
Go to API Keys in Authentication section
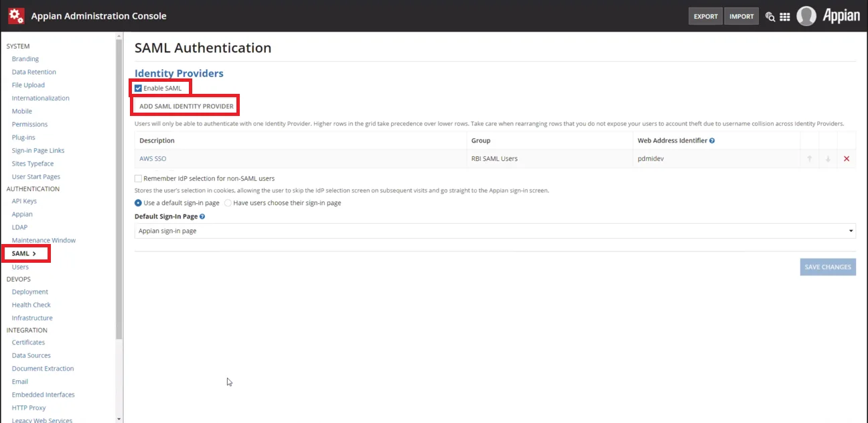24,201
